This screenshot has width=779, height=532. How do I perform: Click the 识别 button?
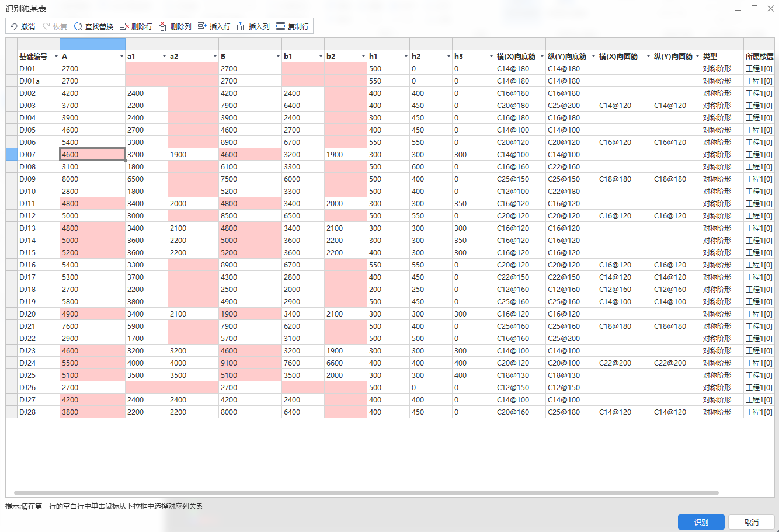coord(701,522)
